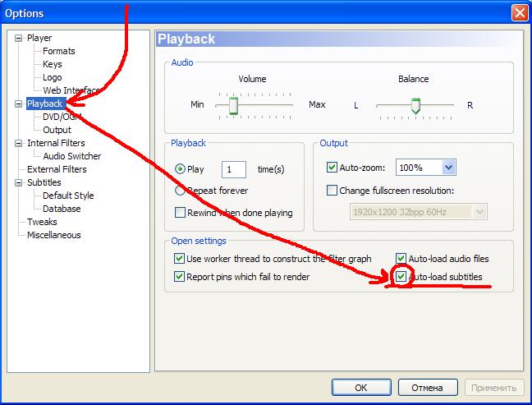Open the Output settings page
The image size is (532, 405).
pos(57,130)
